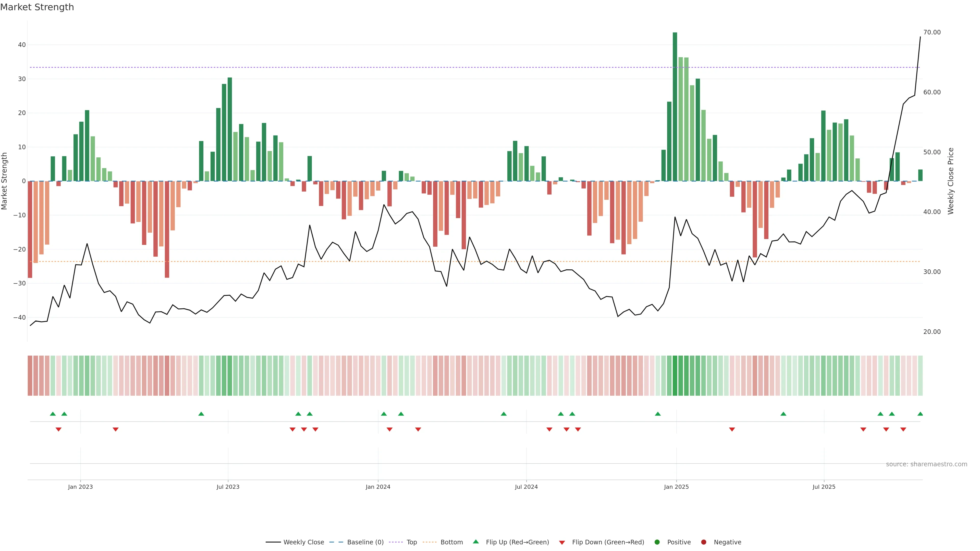Viewport: 980px width, 551px height.
Task: Click the flip-up triangle just before Jan 2025
Action: (x=658, y=414)
